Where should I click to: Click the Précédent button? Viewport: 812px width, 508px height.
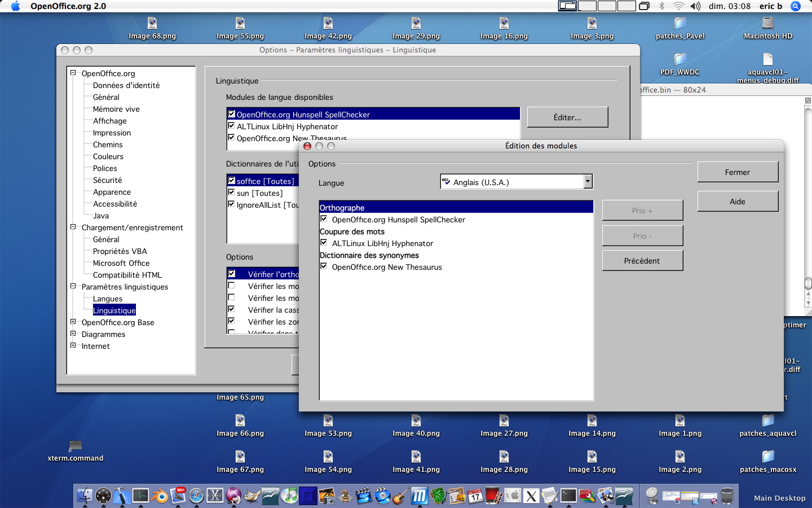642,261
